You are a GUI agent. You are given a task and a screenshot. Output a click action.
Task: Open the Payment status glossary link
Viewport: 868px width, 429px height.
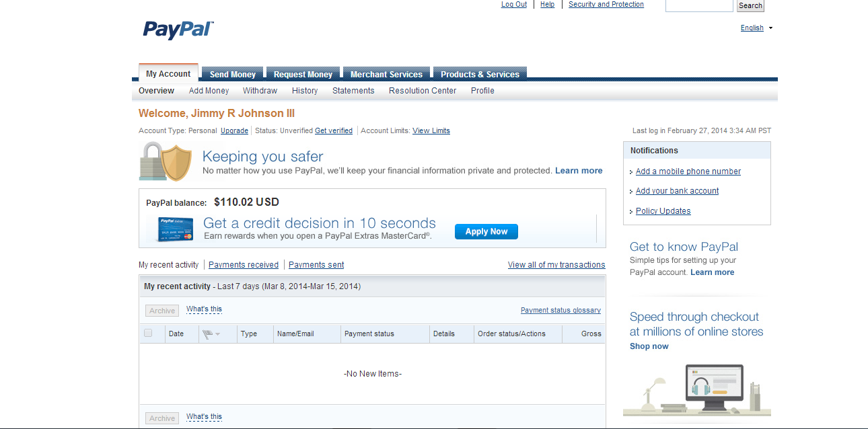coord(560,311)
